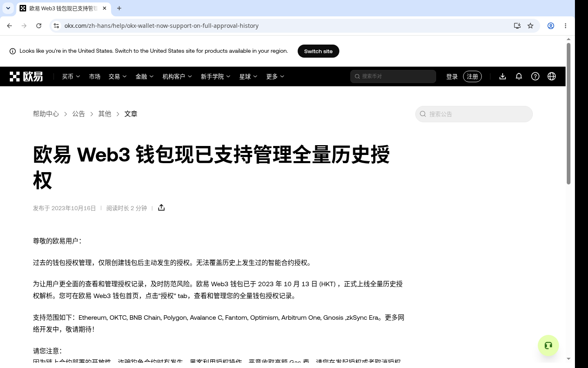Expand the 新手学院 menu
Image resolution: width=588 pixels, height=368 pixels.
coord(216,76)
